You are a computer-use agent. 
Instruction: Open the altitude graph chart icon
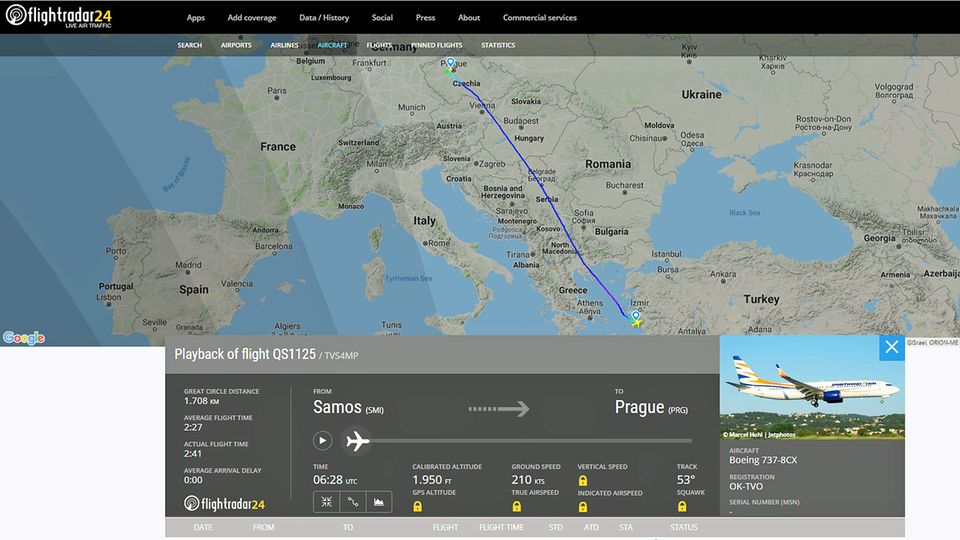[378, 502]
